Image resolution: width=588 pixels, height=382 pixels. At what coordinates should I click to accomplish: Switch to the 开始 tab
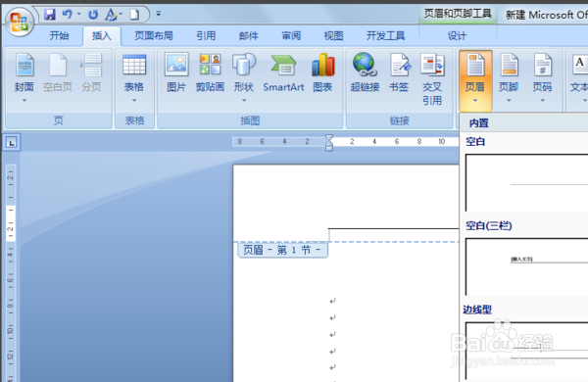59,35
